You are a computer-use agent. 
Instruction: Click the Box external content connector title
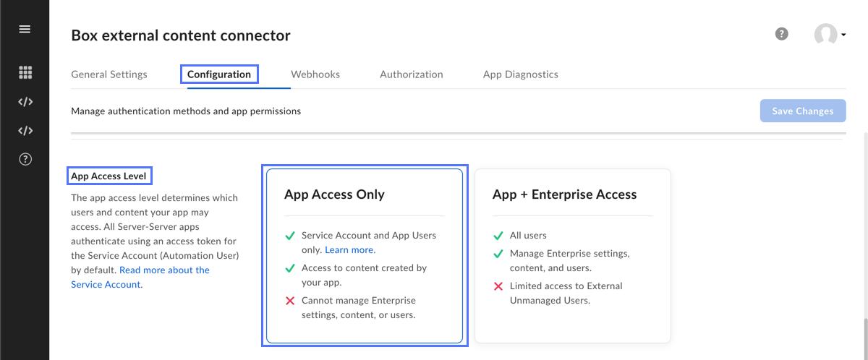pyautogui.click(x=181, y=35)
